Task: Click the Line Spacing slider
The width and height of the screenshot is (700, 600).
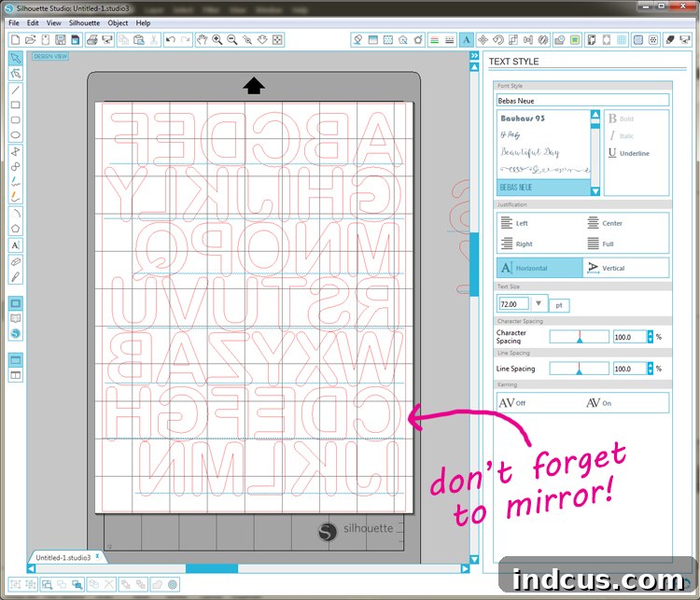Action: click(579, 369)
